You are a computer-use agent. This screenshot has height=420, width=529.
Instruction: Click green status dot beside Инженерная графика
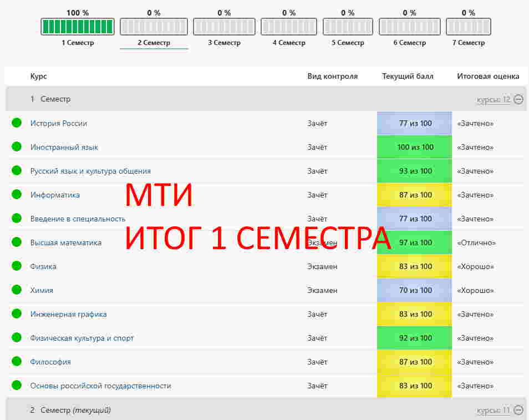pos(17,314)
